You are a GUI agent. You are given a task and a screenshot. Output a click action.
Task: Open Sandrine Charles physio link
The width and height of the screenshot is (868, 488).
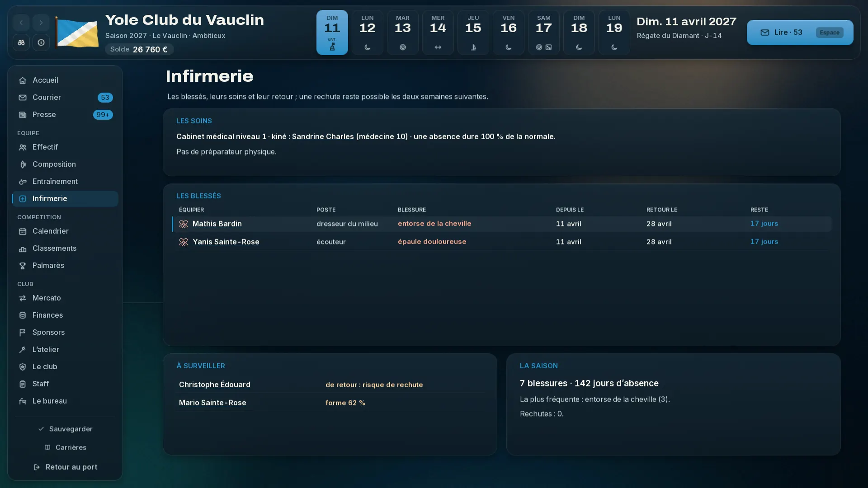pyautogui.click(x=323, y=136)
